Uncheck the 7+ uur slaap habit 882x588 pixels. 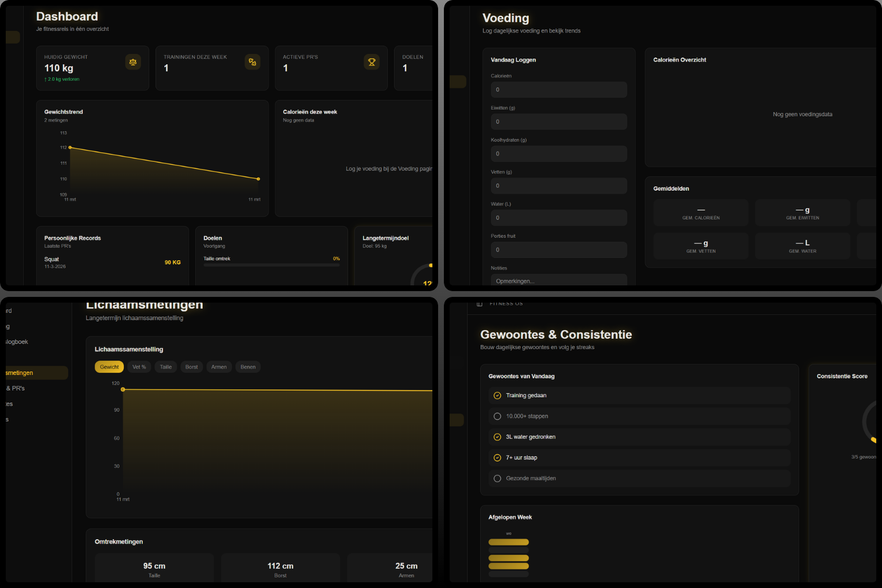(x=497, y=458)
